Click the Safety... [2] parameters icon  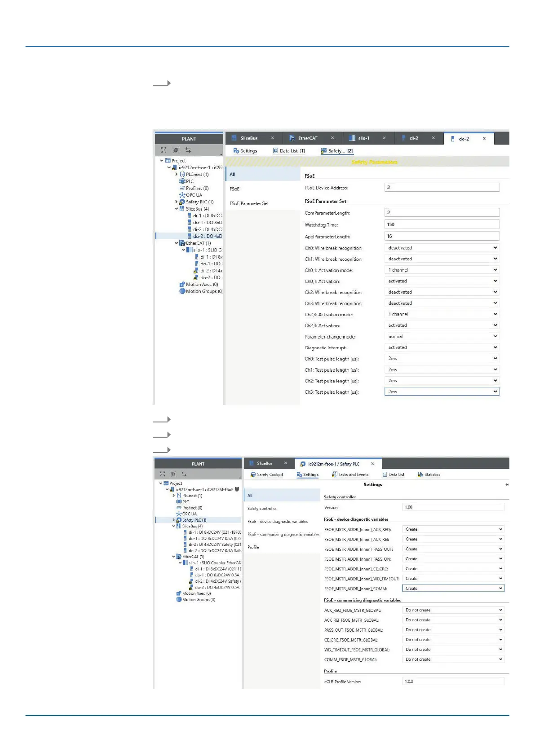(323, 151)
